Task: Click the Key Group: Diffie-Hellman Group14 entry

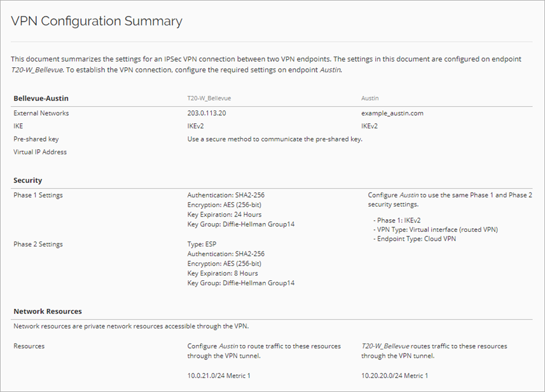Action: pos(240,223)
